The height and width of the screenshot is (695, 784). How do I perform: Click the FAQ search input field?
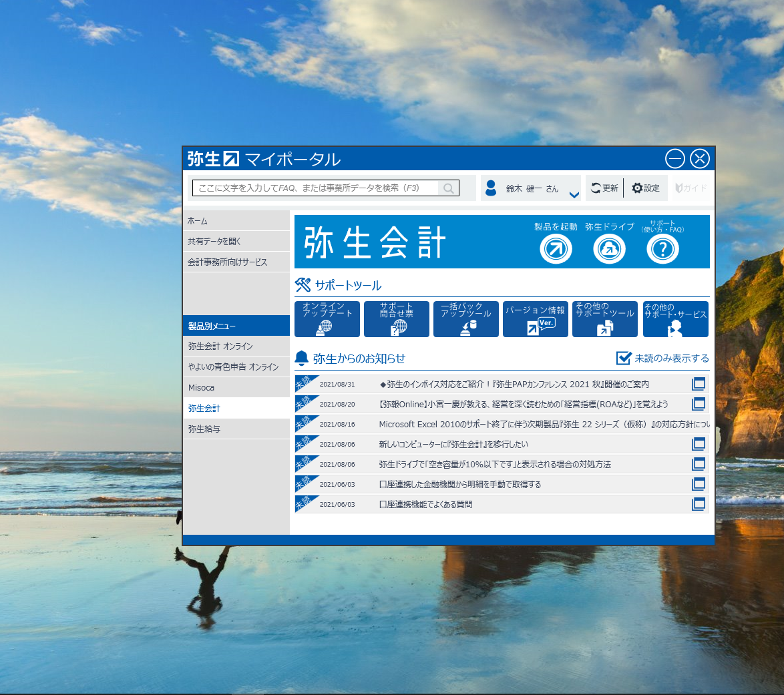coord(314,188)
